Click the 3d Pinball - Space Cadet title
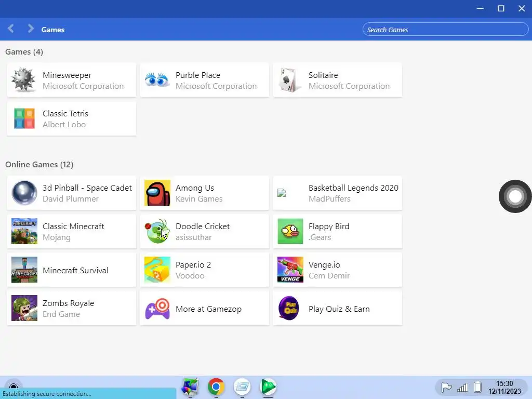 coord(87,188)
